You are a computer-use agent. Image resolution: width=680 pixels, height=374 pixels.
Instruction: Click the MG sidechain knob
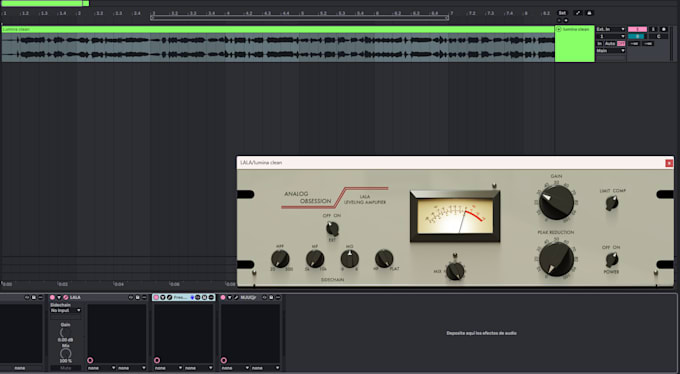pos(350,259)
